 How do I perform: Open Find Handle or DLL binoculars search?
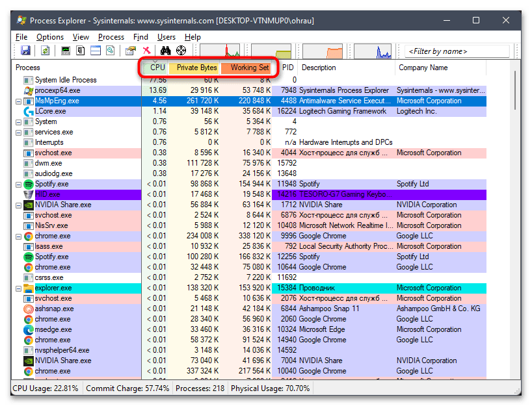165,50
